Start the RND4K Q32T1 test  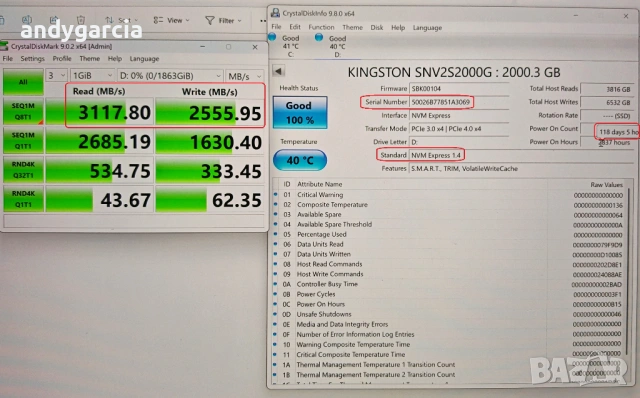(23, 169)
